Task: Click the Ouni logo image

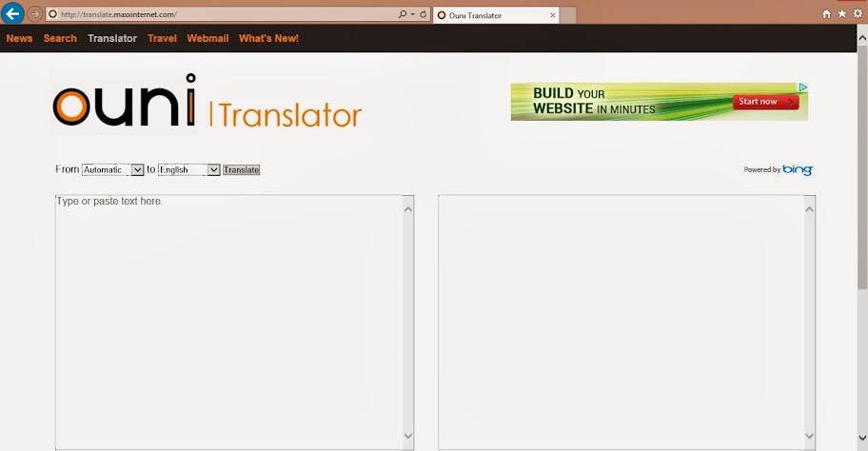Action: pyautogui.click(x=125, y=101)
